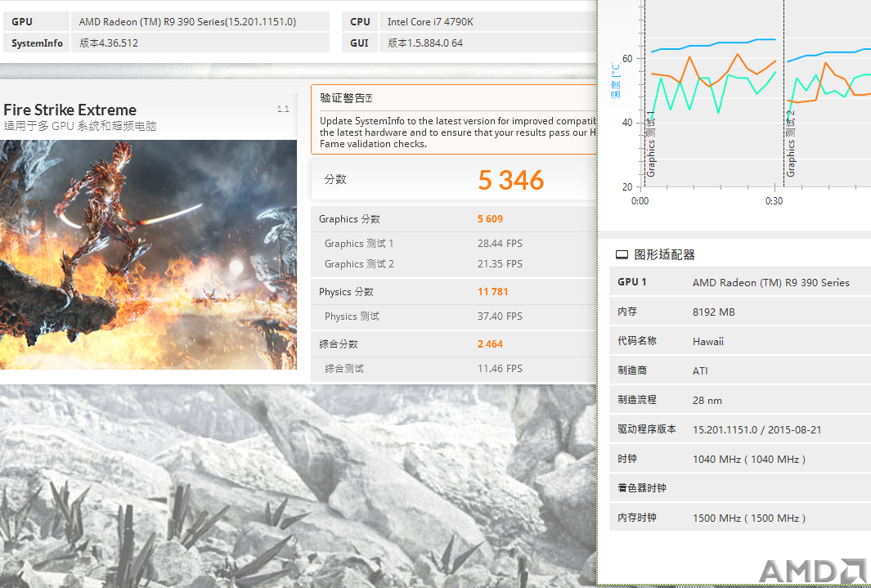
Task: Click the 代码名称 row label
Action: [x=636, y=341]
